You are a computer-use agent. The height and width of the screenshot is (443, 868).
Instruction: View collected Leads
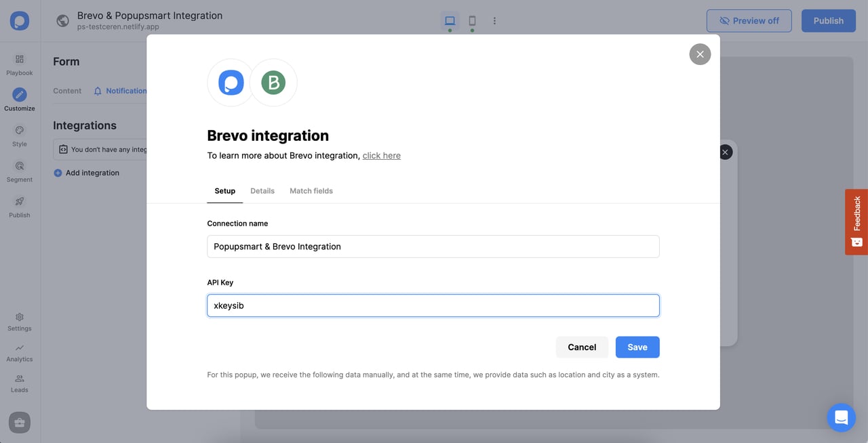point(19,383)
